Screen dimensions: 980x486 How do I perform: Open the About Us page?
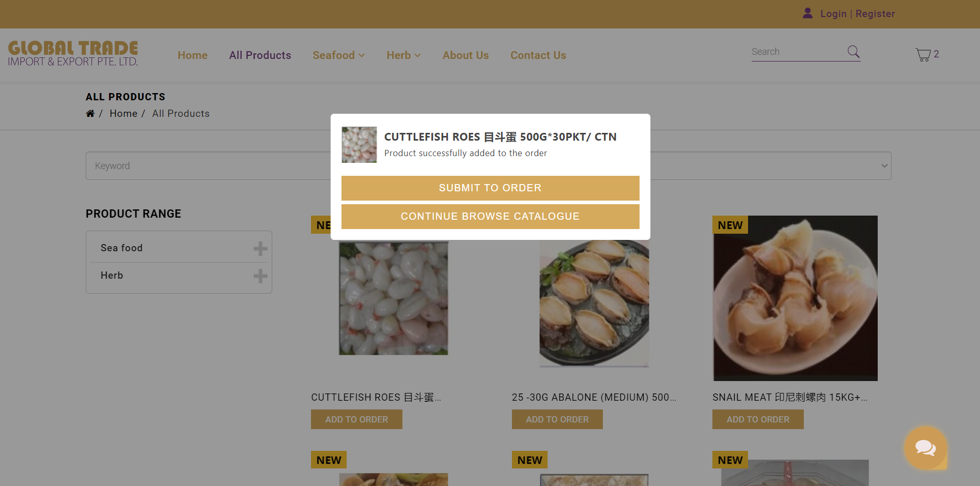pos(465,55)
